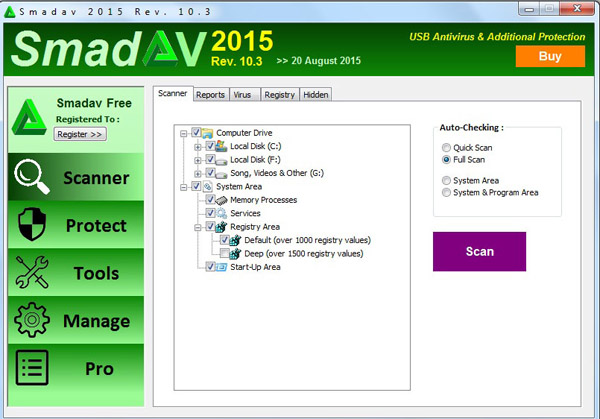Viewport: 600px width, 419px height.
Task: Click the Start-Up Area icon
Action: point(221,267)
